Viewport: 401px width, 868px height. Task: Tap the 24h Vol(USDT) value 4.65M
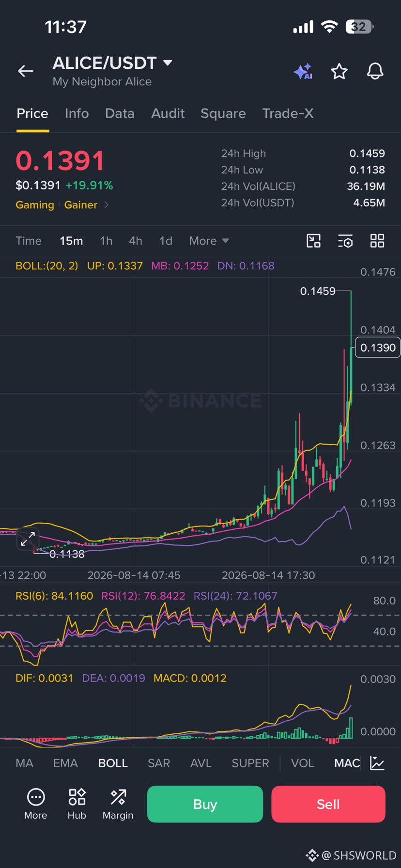point(369,203)
